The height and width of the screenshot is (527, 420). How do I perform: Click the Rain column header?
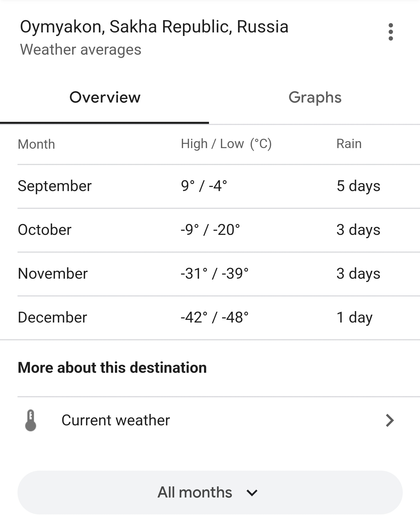click(x=349, y=144)
